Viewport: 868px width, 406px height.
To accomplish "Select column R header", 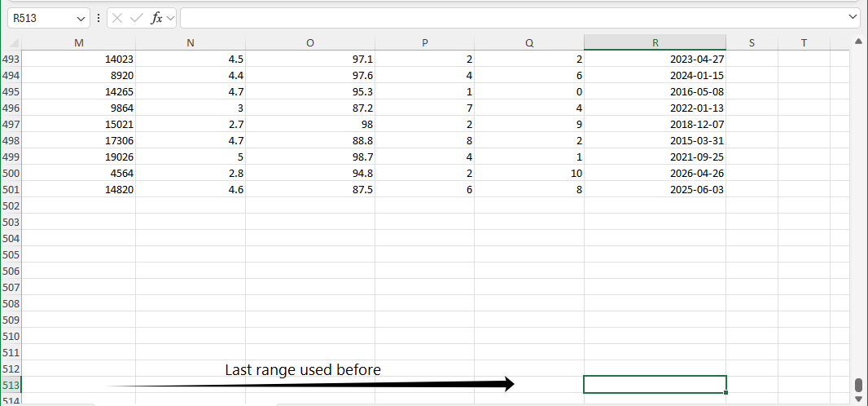I will click(x=655, y=42).
